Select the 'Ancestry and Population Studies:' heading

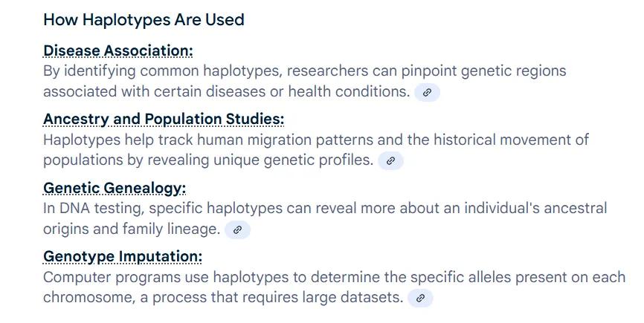coord(164,120)
